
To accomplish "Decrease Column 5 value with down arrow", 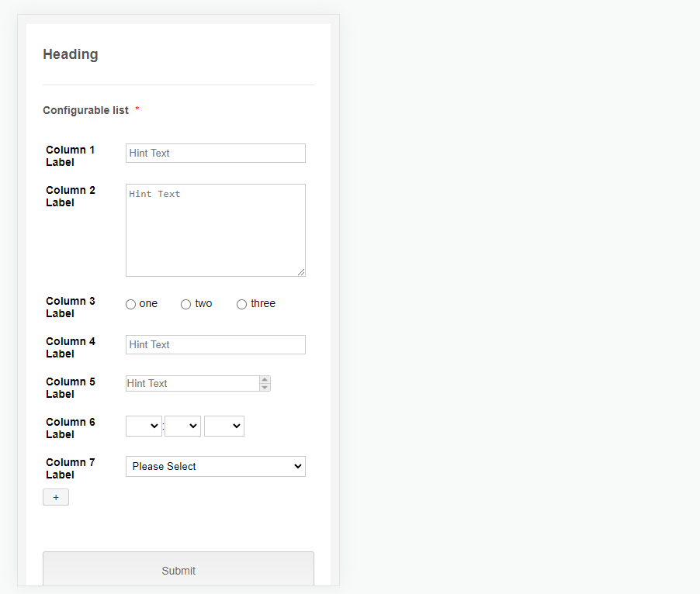I will (x=265, y=387).
